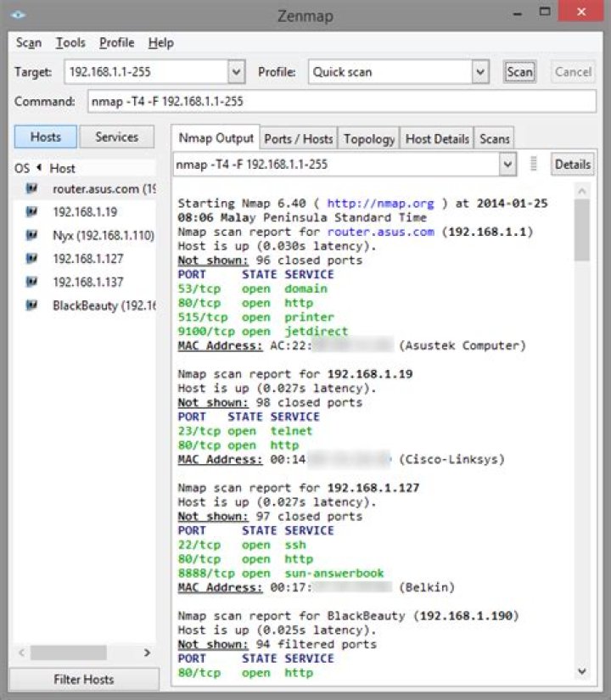Click 'Nmap scan report for 192.168.1.19' line
The height and width of the screenshot is (700, 611).
pos(294,373)
